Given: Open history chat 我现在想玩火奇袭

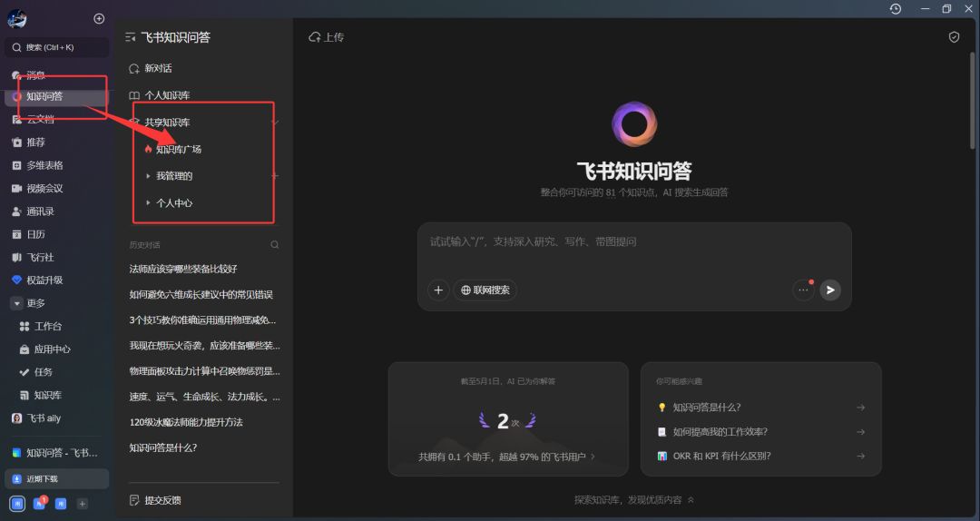Looking at the screenshot, I should [x=203, y=345].
